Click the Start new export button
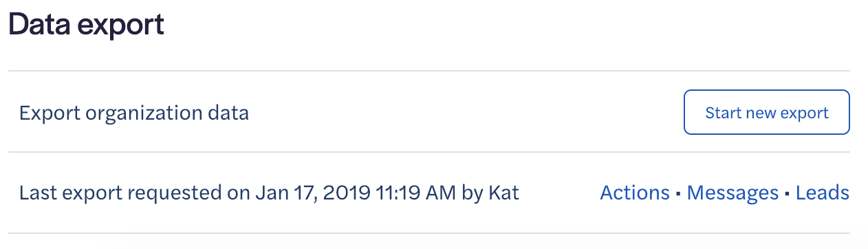868x249 pixels. click(767, 112)
